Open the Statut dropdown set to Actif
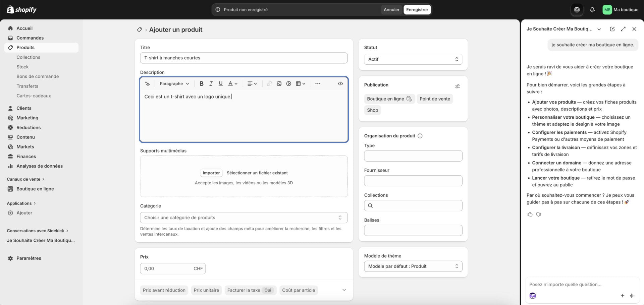The height and width of the screenshot is (305, 644). point(413,59)
